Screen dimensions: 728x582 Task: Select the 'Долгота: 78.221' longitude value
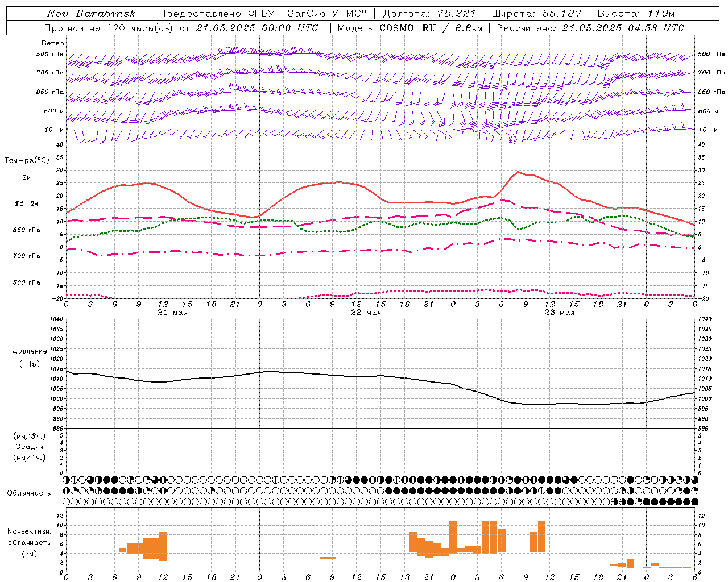click(x=429, y=14)
